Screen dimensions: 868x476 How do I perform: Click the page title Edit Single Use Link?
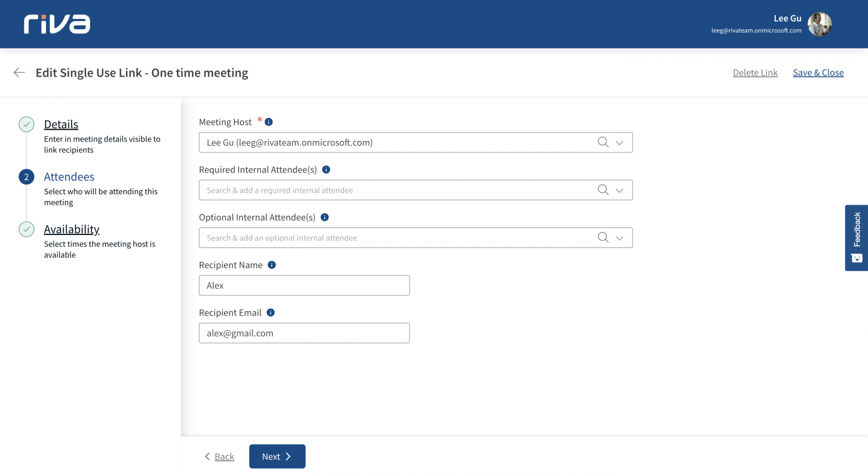[x=142, y=73]
